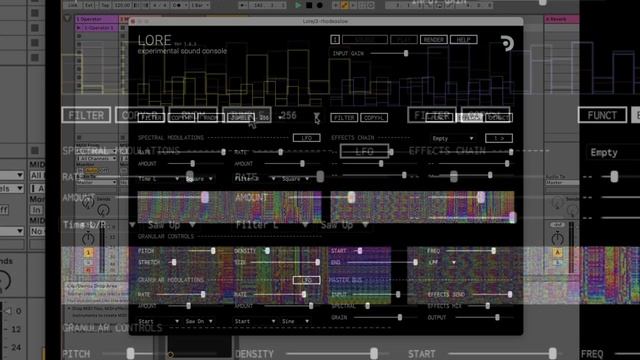The width and height of the screenshot is (640, 360).
Task: Click the COPY<L button
Action: [x=373, y=118]
